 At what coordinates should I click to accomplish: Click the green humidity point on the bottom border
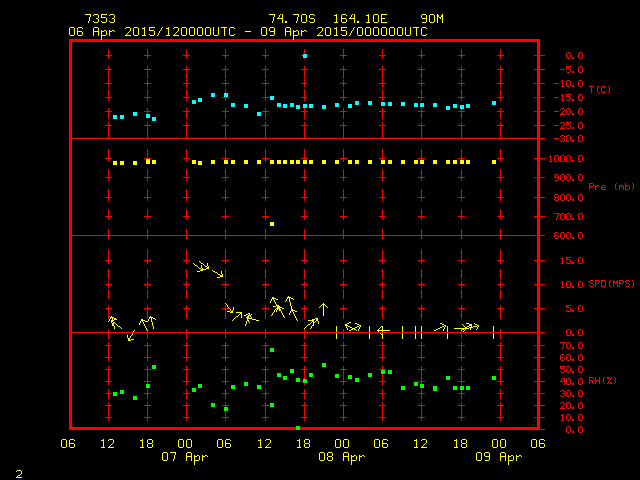[x=298, y=428]
